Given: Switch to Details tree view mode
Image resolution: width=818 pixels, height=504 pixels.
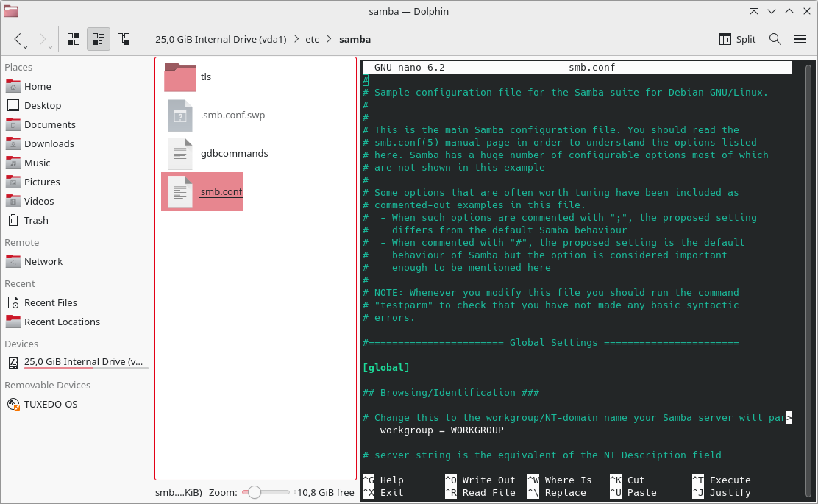Looking at the screenshot, I should (124, 39).
